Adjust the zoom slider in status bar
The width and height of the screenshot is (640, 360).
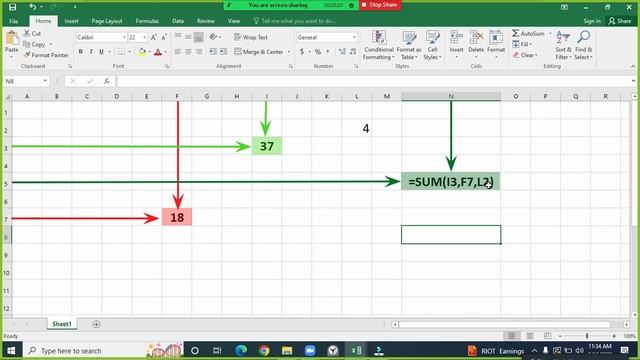[587, 336]
